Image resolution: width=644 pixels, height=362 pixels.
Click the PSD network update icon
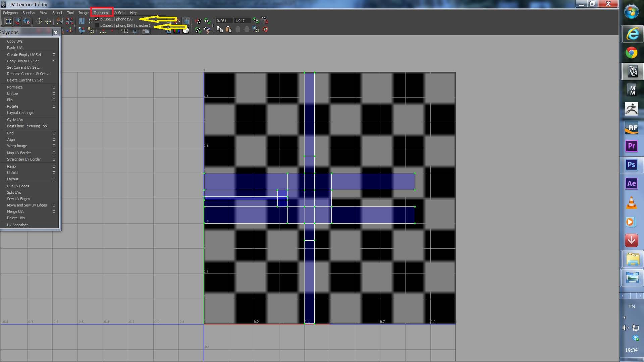point(207,21)
